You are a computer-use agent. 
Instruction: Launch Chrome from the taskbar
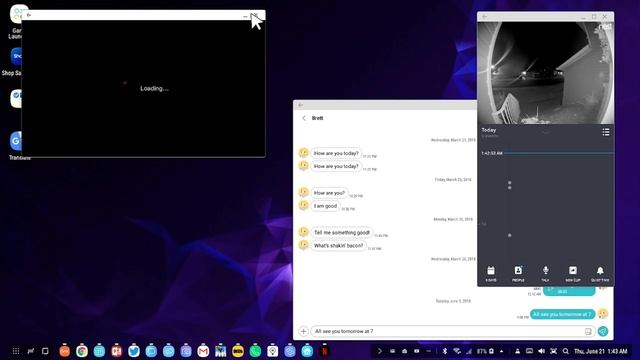pos(82,351)
